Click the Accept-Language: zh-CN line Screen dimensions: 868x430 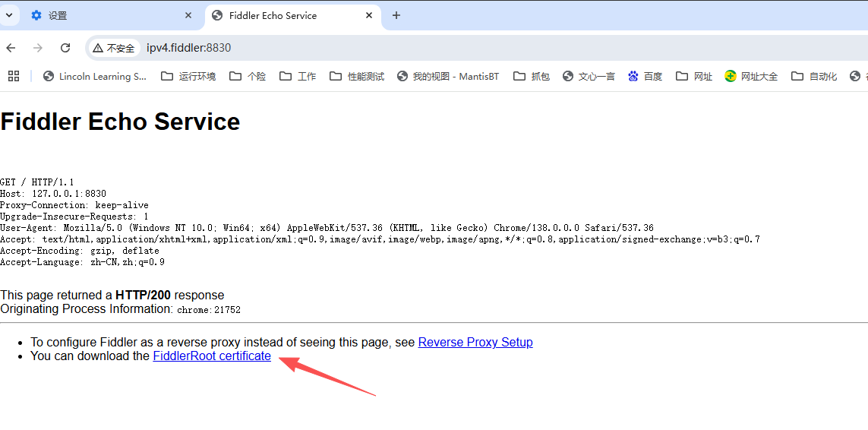click(83, 262)
